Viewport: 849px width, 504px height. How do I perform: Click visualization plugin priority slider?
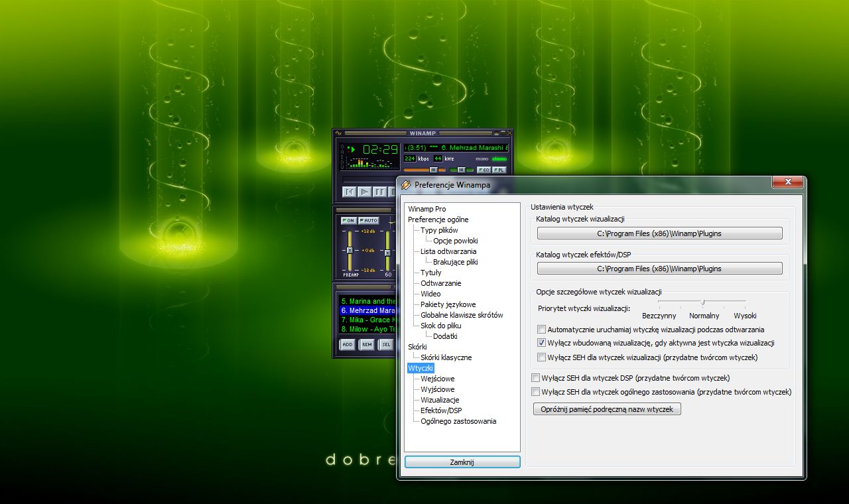pos(702,302)
